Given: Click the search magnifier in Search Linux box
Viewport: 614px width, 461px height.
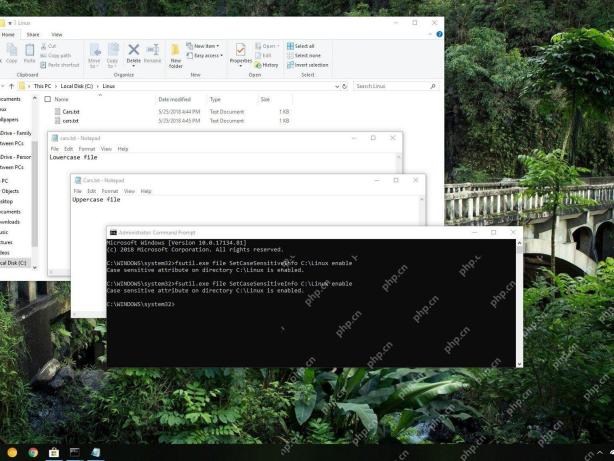Looking at the screenshot, I should tap(433, 86).
